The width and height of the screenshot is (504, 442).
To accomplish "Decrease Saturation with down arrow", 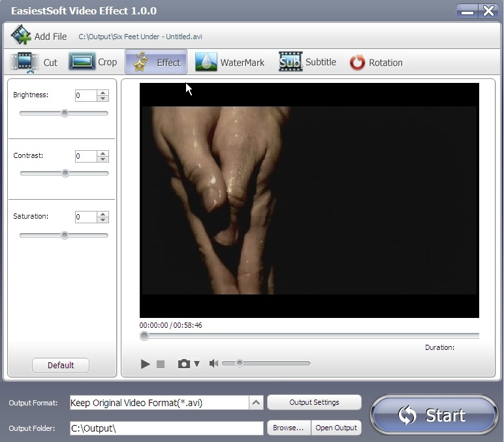I will 103,220.
